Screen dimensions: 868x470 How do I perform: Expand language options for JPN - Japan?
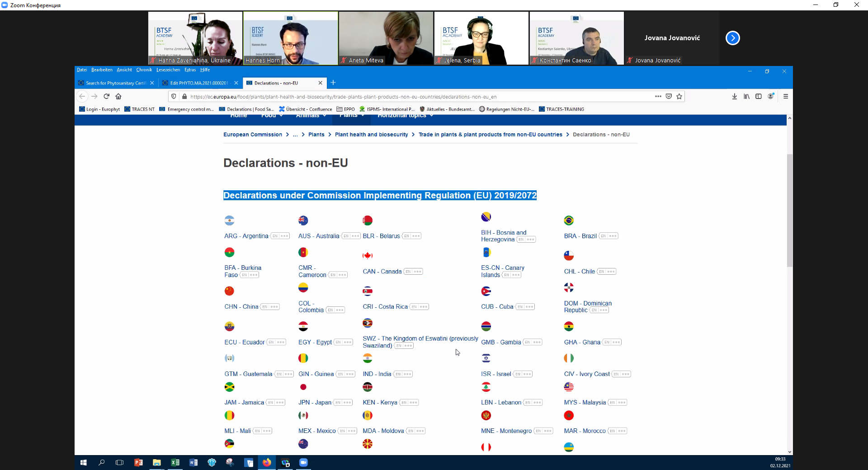click(x=347, y=403)
